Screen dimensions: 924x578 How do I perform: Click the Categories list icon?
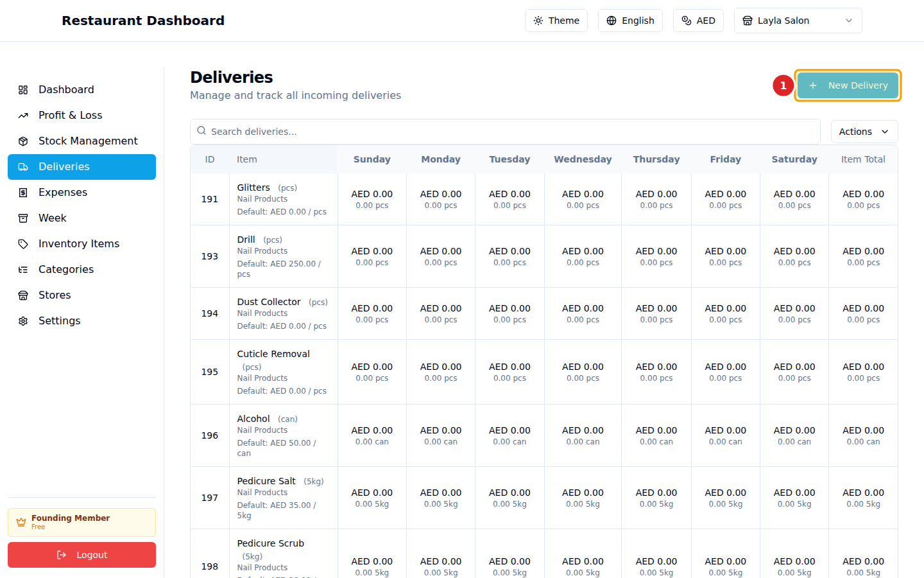tap(23, 270)
